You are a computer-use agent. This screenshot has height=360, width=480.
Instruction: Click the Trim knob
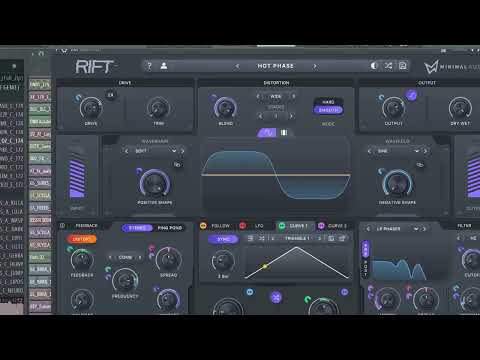pos(158,108)
